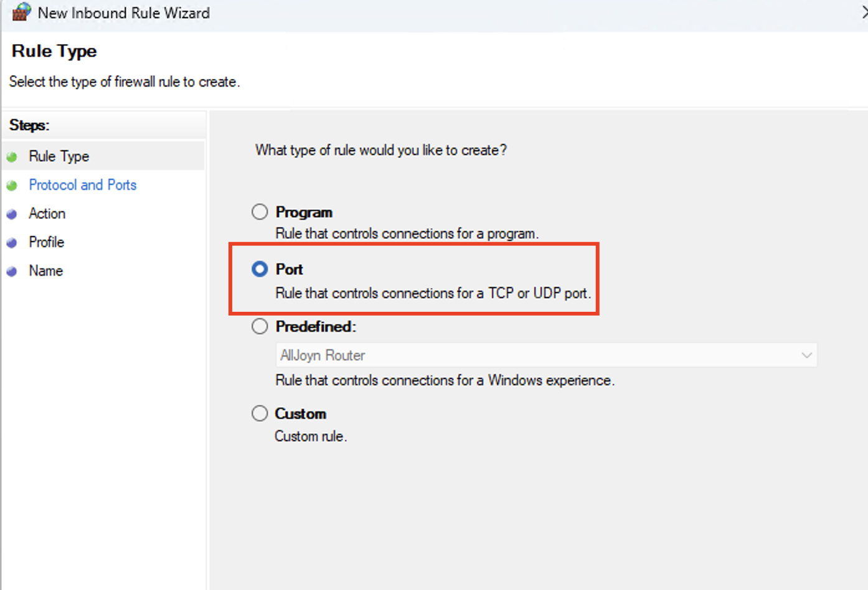Click the blue bullet beside Action step
Image resolution: width=868 pixels, height=590 pixels.
[x=12, y=214]
